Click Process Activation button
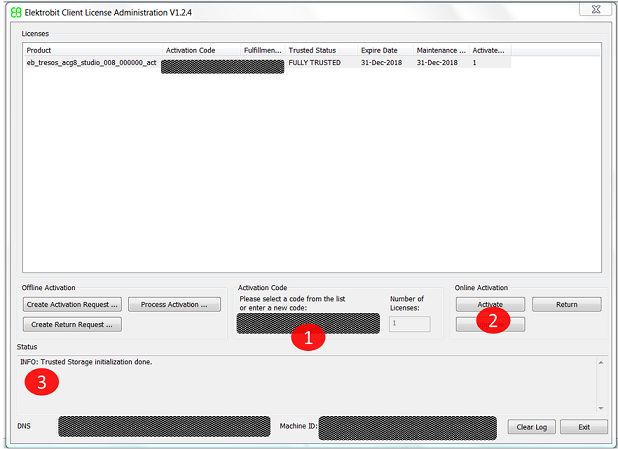 pos(174,304)
